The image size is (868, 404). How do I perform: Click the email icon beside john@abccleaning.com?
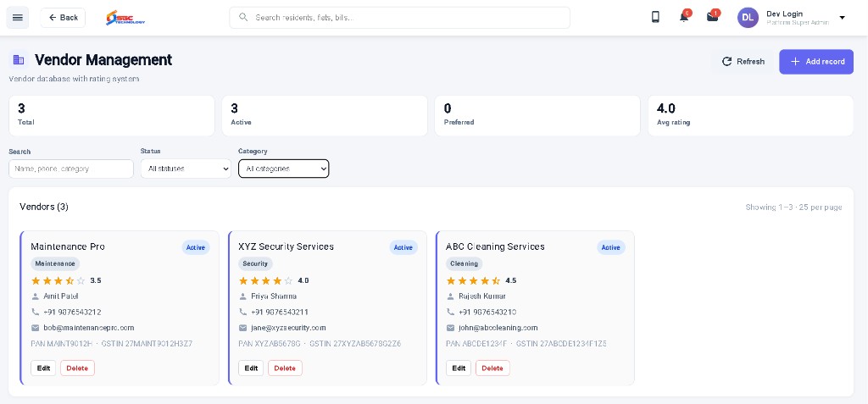pos(451,328)
